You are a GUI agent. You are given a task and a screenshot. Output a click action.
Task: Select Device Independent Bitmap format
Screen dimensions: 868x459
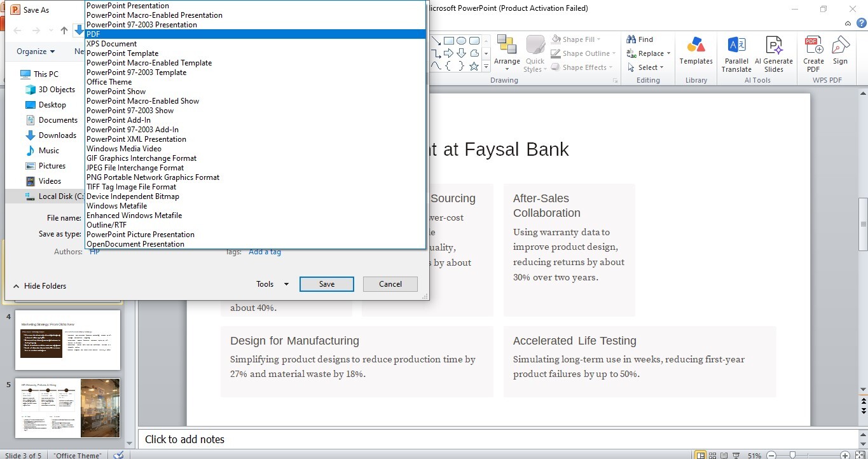[x=256, y=196]
